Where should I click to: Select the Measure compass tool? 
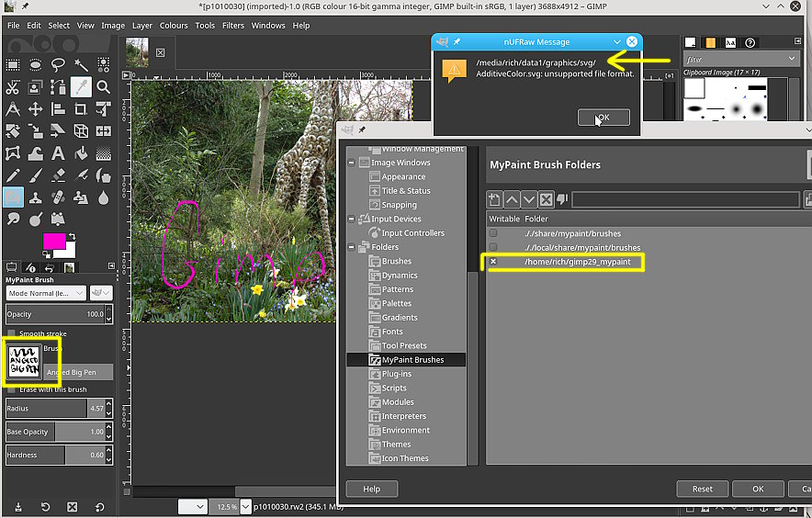click(x=13, y=109)
